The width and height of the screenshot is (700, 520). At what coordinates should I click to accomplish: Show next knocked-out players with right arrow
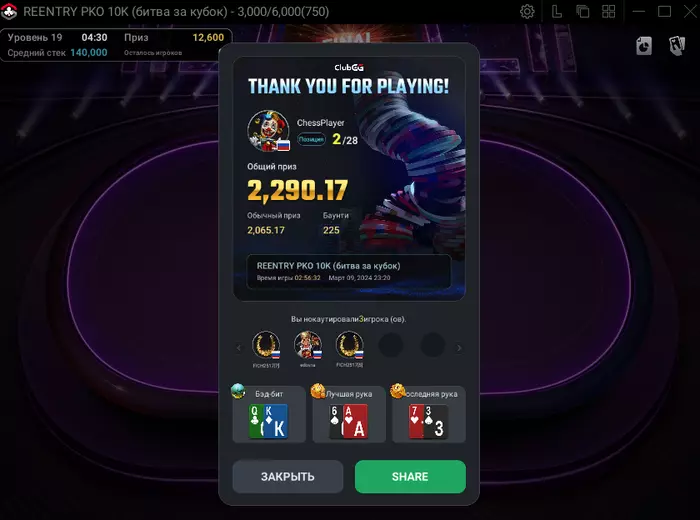coord(459,348)
